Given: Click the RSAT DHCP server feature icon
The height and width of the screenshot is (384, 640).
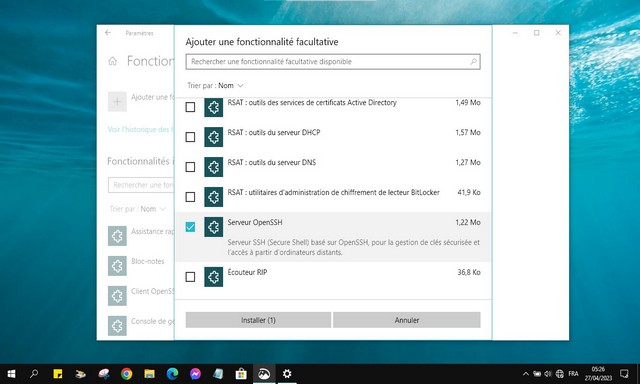Looking at the screenshot, I should click(213, 137).
